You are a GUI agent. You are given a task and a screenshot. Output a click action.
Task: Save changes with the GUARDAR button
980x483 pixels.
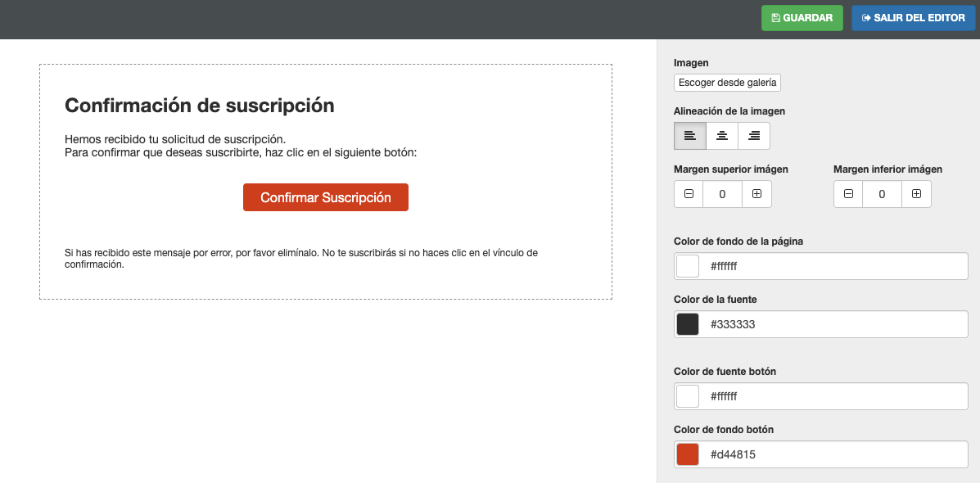coord(802,17)
